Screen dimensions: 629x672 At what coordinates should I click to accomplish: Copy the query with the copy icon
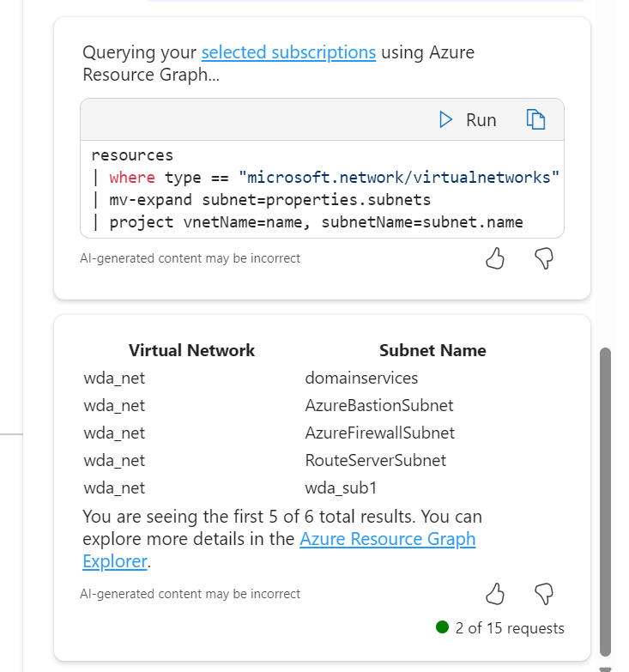535,120
